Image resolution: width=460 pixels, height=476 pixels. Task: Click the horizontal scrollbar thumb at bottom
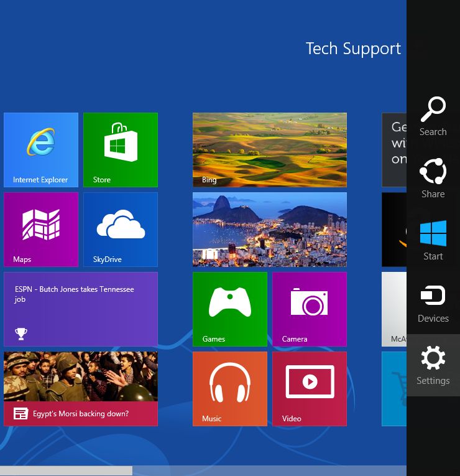point(66,470)
